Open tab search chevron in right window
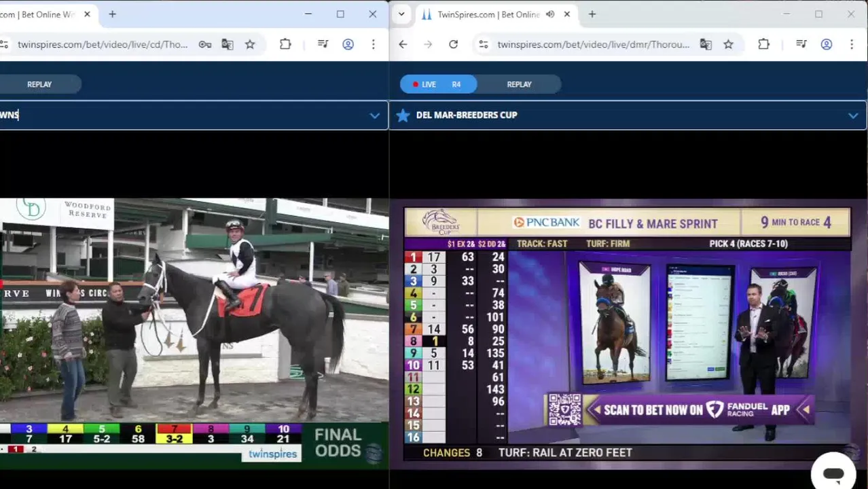Viewport: 868px width, 489px height. 401,14
